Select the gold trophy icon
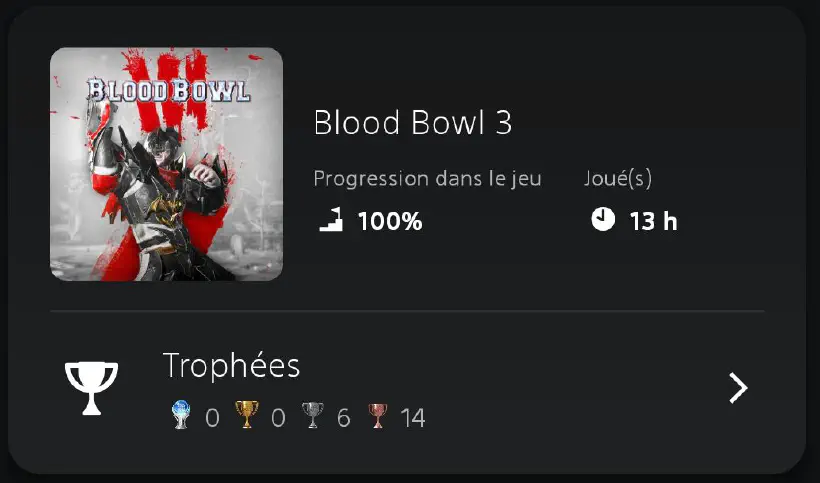This screenshot has height=483, width=820. tap(246, 415)
